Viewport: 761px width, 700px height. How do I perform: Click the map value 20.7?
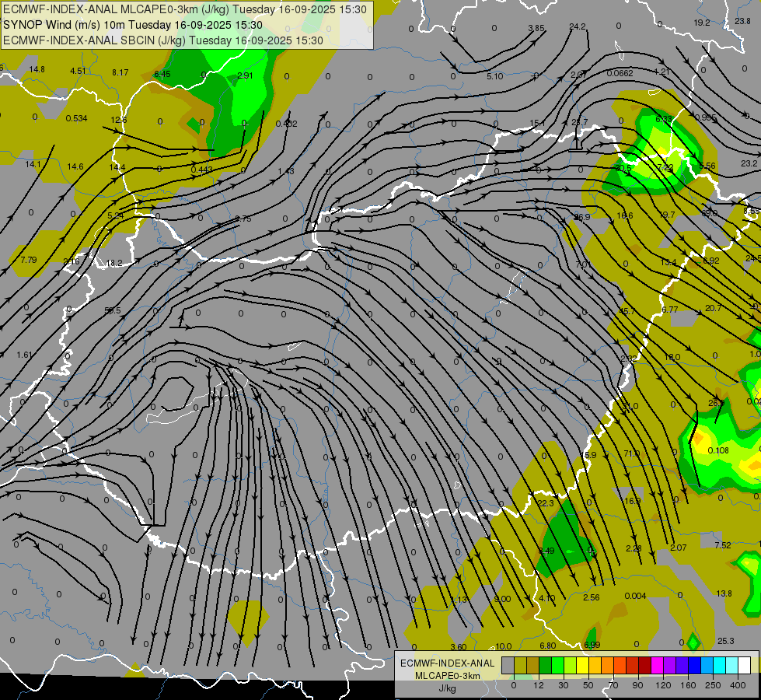(x=713, y=308)
